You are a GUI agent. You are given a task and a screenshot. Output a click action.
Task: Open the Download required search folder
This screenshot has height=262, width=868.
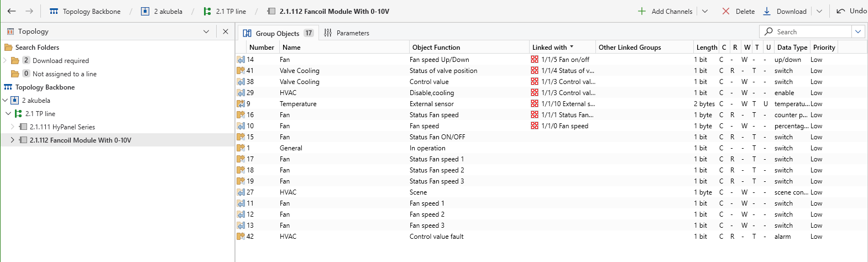click(x=61, y=61)
